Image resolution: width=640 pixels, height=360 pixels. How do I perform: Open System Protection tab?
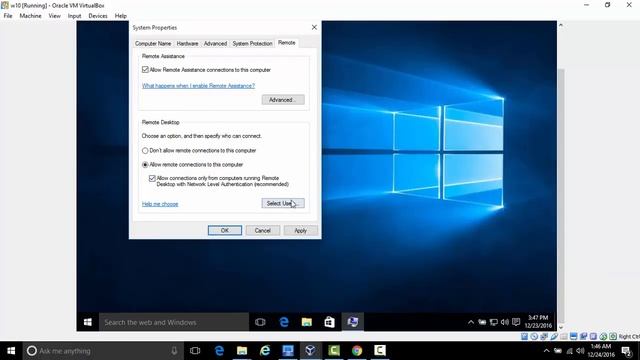[252, 43]
